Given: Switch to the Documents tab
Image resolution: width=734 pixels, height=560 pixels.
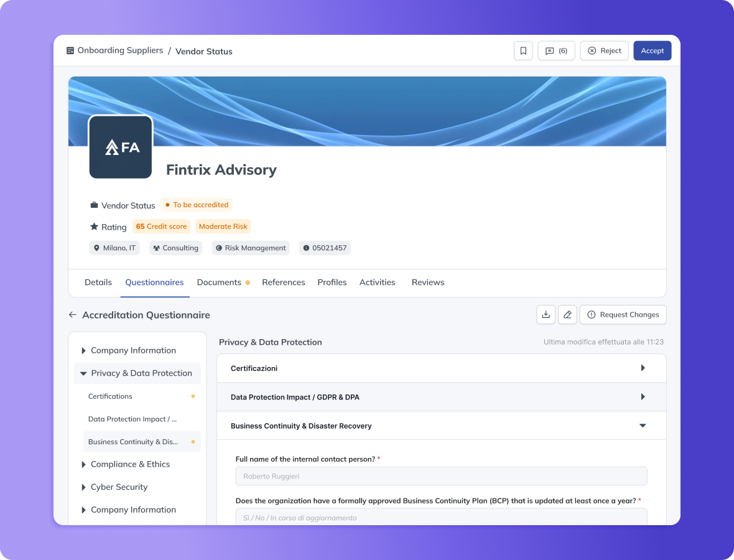Looking at the screenshot, I should (219, 282).
